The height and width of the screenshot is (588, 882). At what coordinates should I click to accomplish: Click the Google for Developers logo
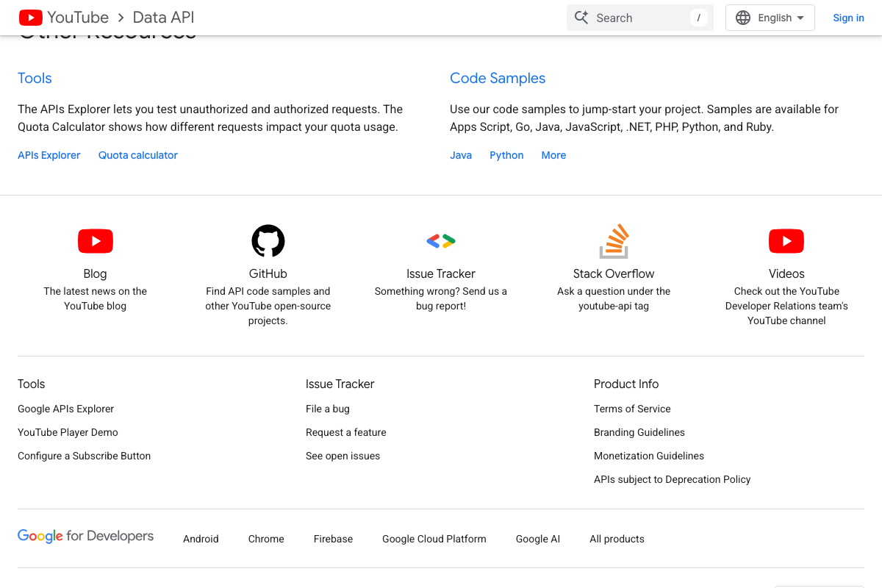pos(85,537)
